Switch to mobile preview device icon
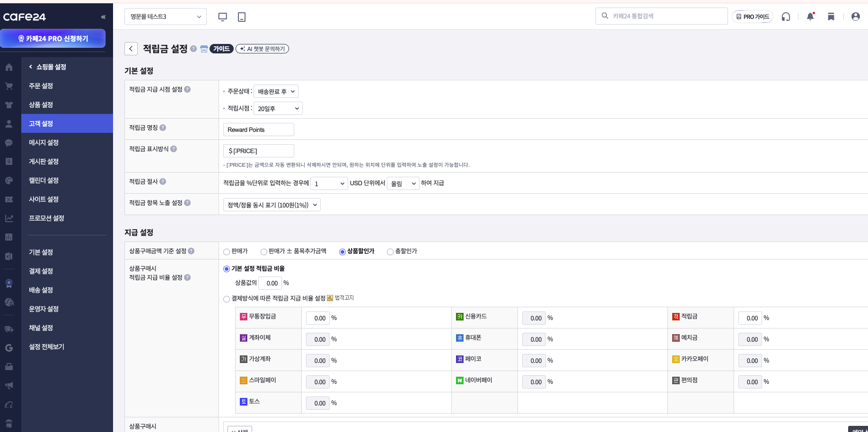Screen dimensions: 868x432 242,17
